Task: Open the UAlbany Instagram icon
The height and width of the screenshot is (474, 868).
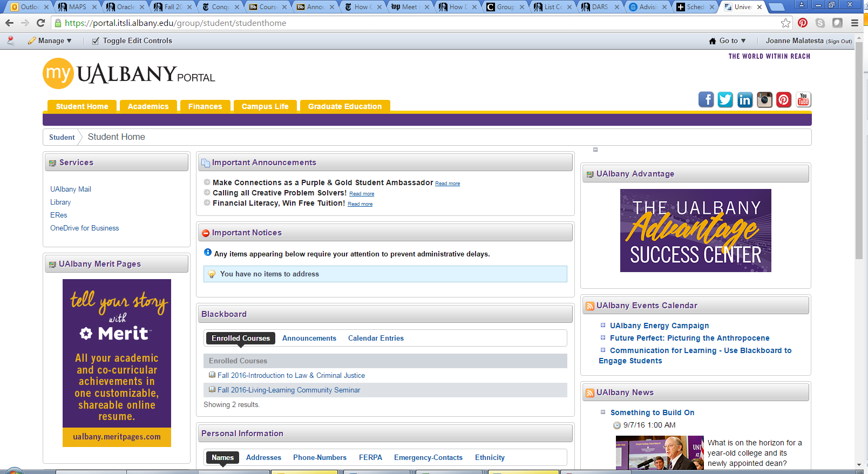Action: point(764,99)
